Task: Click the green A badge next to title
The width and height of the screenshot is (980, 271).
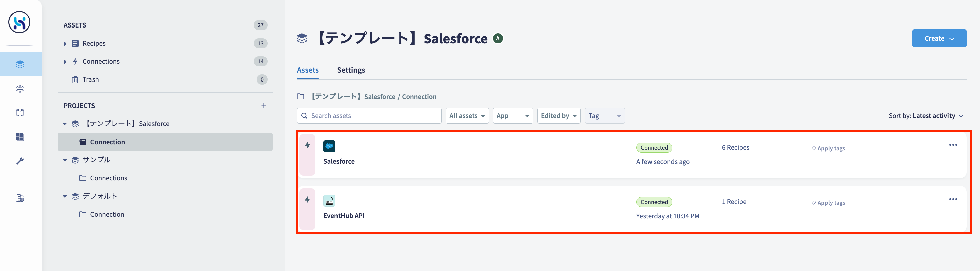Action: (498, 39)
